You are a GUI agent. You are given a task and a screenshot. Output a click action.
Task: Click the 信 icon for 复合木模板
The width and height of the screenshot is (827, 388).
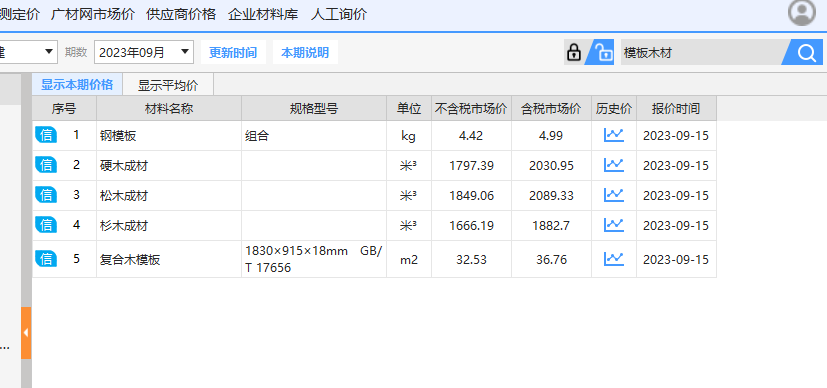[46, 259]
